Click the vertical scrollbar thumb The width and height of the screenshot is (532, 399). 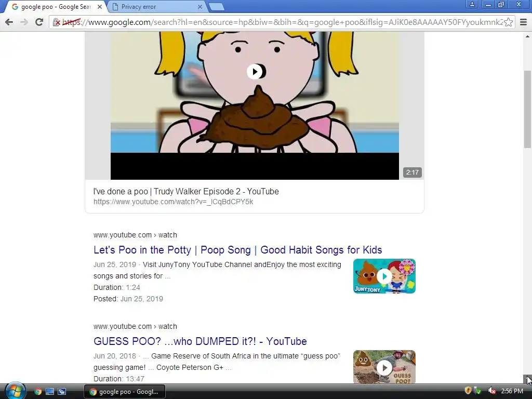528,109
